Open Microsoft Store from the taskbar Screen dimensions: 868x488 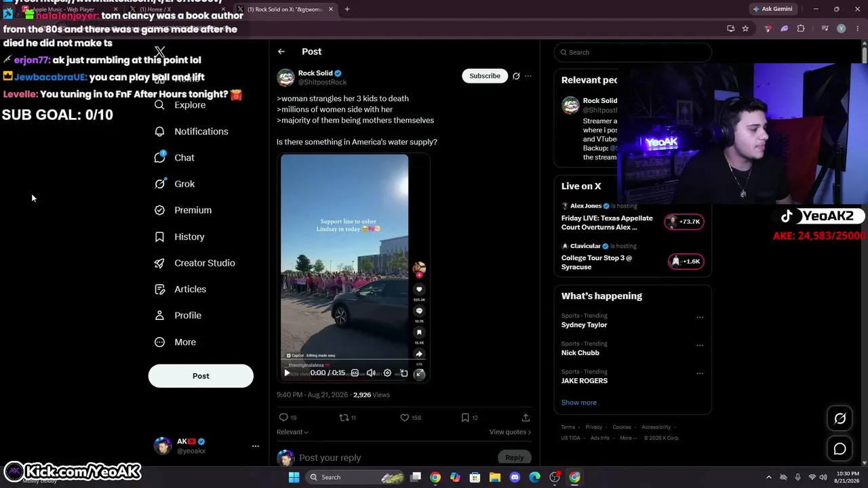[475, 477]
